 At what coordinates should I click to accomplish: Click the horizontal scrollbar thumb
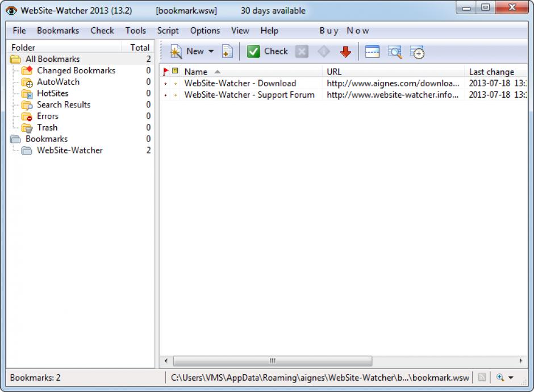(x=273, y=361)
